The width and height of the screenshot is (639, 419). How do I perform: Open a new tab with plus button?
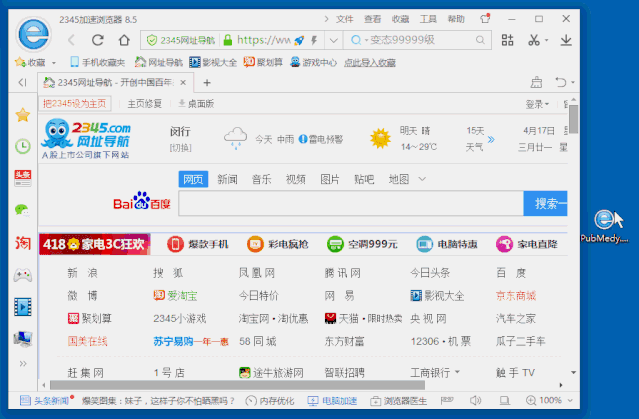point(207,83)
